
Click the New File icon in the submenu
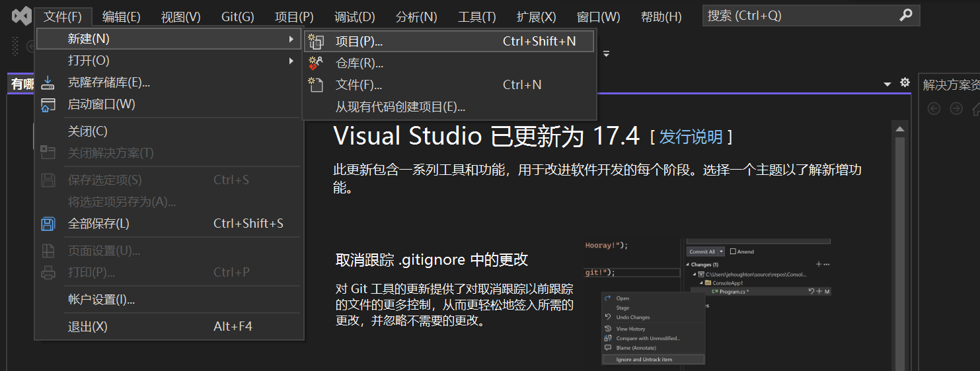pyautogui.click(x=316, y=84)
